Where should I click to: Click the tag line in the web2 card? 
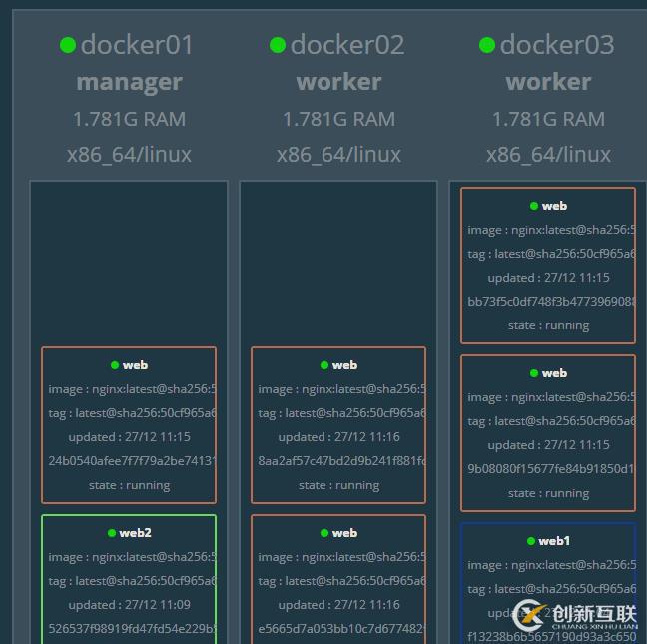[132, 581]
